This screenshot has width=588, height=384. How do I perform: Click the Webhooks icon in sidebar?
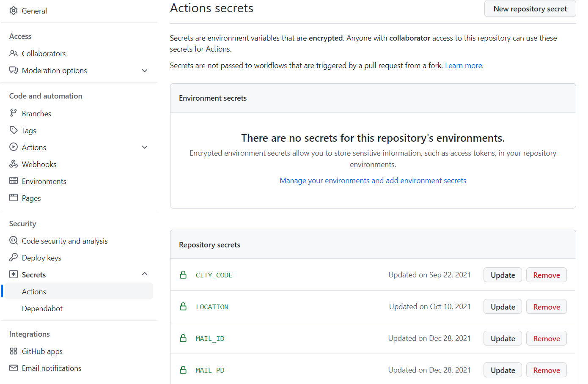(14, 164)
